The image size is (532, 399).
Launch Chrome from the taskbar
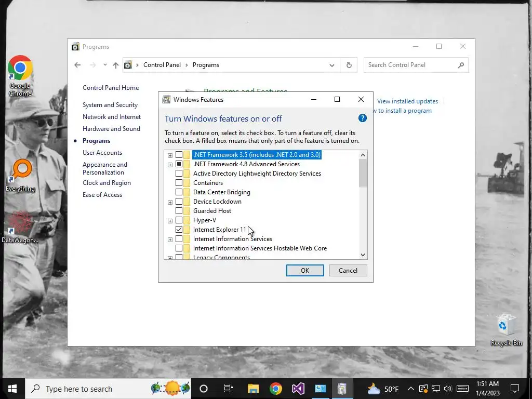(x=275, y=389)
